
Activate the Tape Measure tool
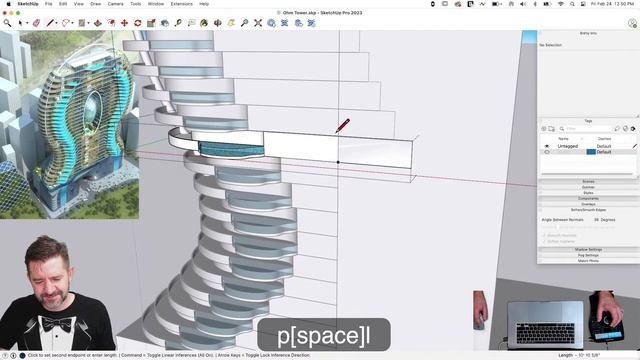click(178, 23)
